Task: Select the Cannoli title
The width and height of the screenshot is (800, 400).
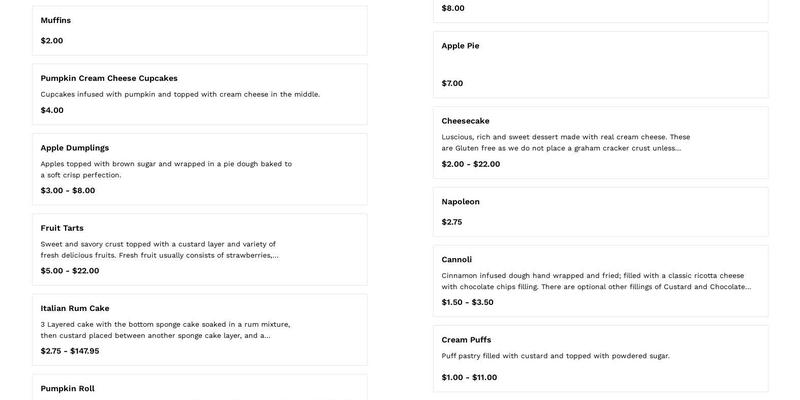Action: pyautogui.click(x=457, y=259)
